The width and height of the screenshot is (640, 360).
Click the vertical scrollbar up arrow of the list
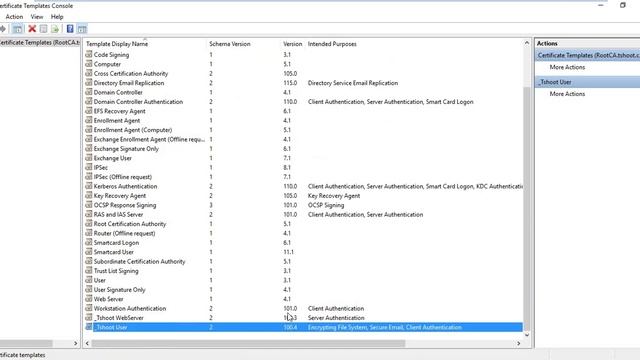click(527, 42)
